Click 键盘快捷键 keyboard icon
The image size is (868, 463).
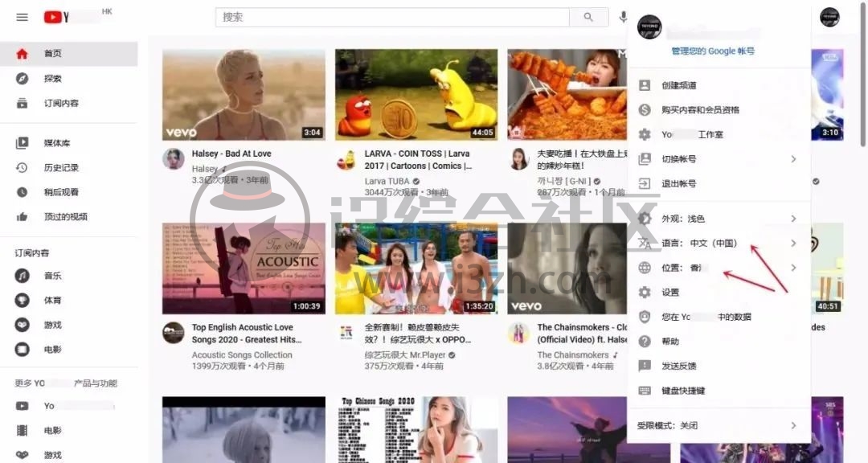point(645,391)
